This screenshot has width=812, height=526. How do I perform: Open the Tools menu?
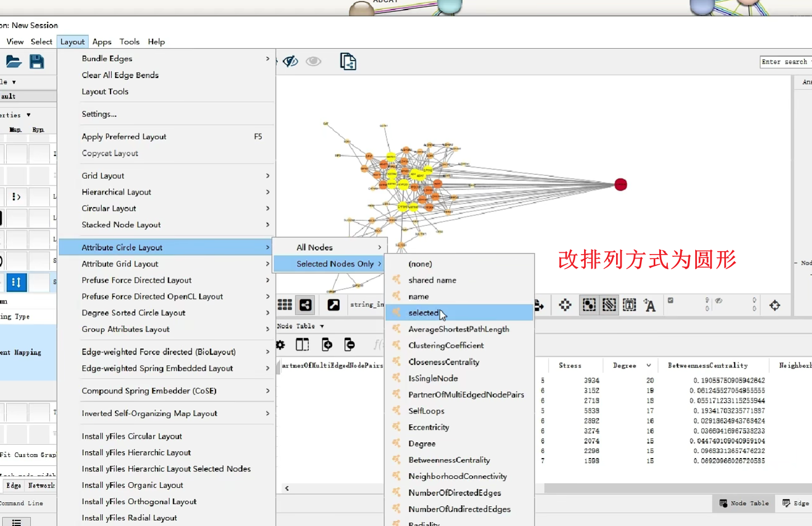click(x=129, y=42)
